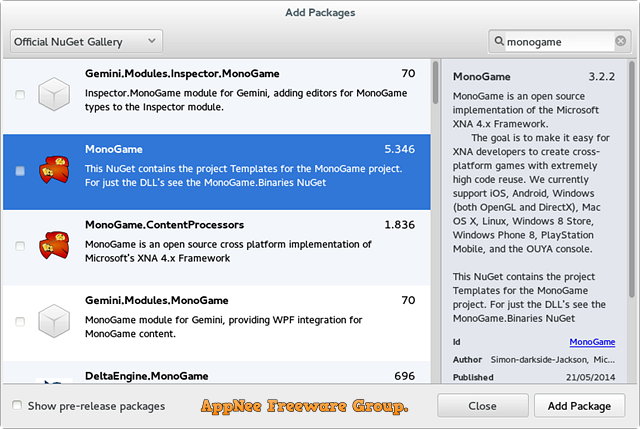Enable Show pre-release packages

click(x=17, y=405)
